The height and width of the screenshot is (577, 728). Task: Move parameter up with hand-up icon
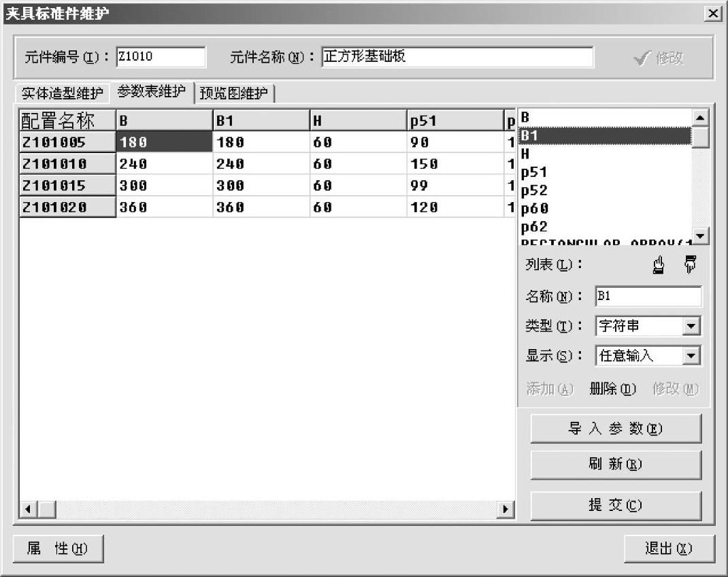point(659,265)
